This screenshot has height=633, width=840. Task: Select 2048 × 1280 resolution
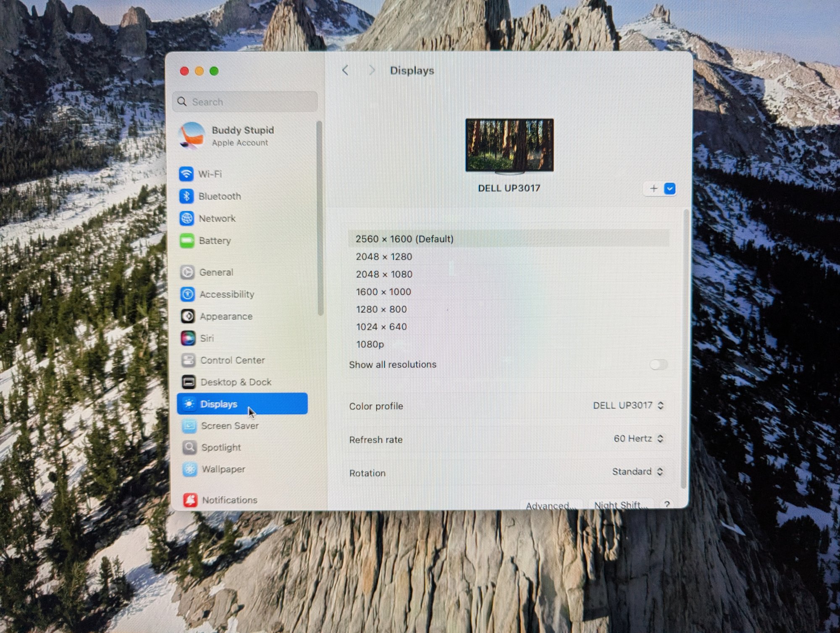(384, 257)
